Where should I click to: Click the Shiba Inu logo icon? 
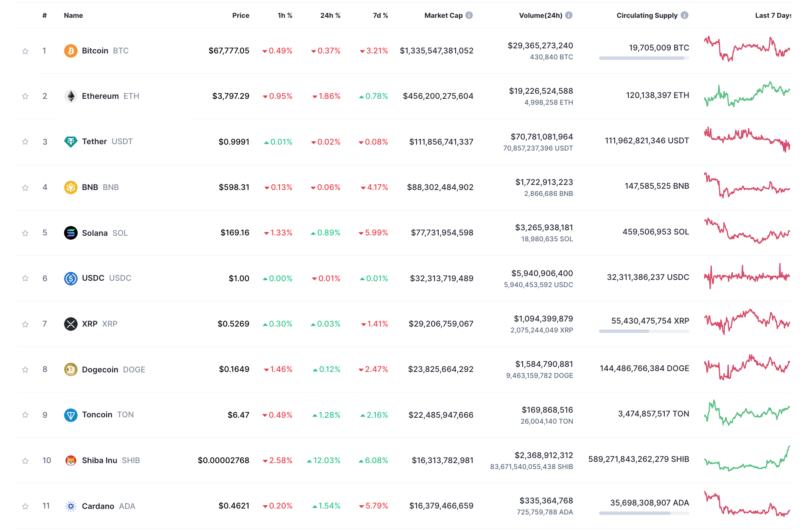pyautogui.click(x=70, y=461)
